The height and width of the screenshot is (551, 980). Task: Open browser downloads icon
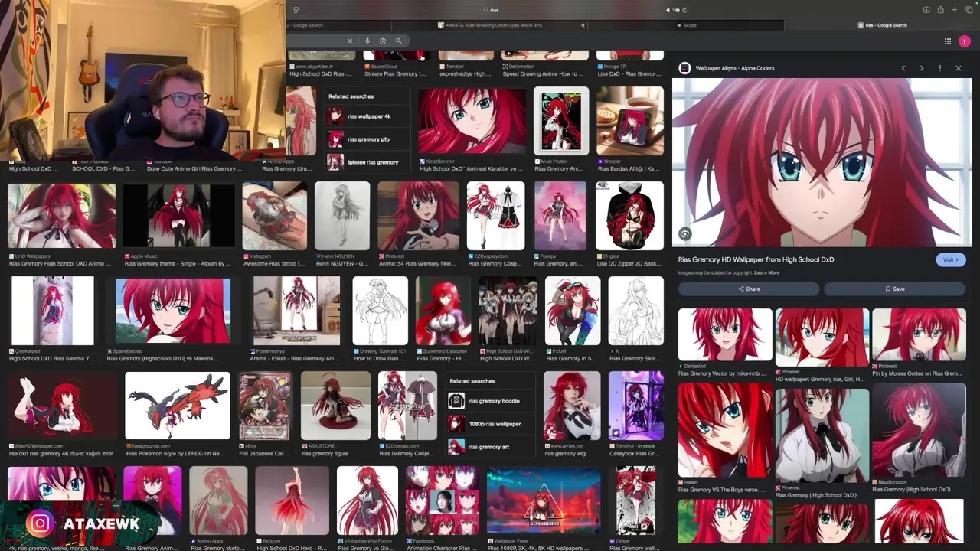point(926,10)
